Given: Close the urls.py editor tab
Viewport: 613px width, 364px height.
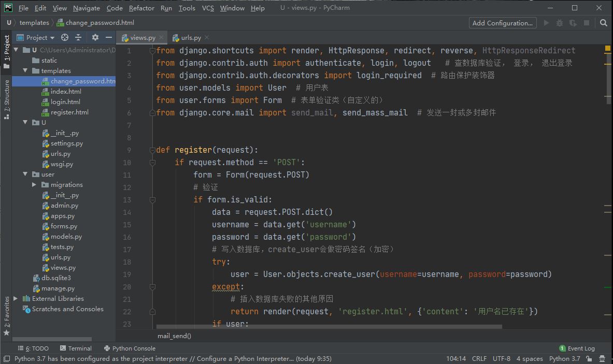Looking at the screenshot, I should coord(207,37).
